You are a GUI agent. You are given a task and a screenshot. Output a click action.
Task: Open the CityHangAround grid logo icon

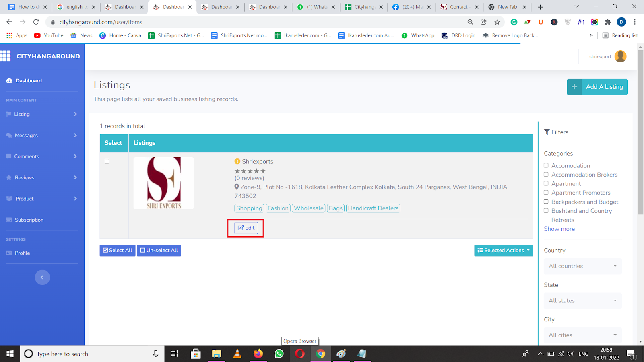pyautogui.click(x=5, y=56)
